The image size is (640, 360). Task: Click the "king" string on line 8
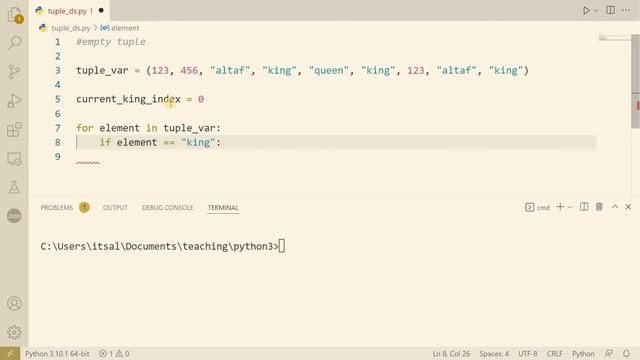coord(198,142)
